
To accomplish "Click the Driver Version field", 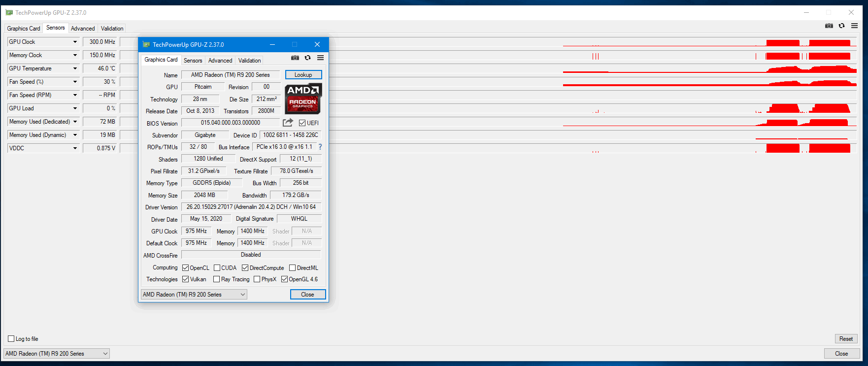I will click(251, 207).
